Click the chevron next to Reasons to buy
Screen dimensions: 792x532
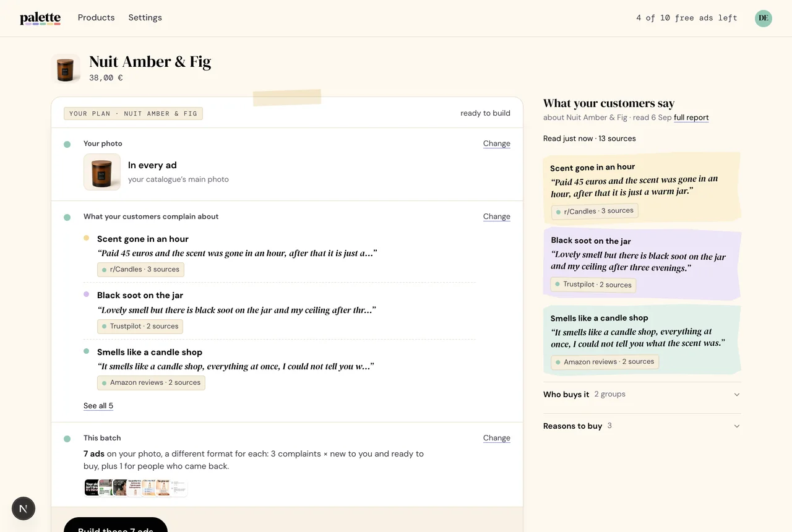pyautogui.click(x=736, y=426)
